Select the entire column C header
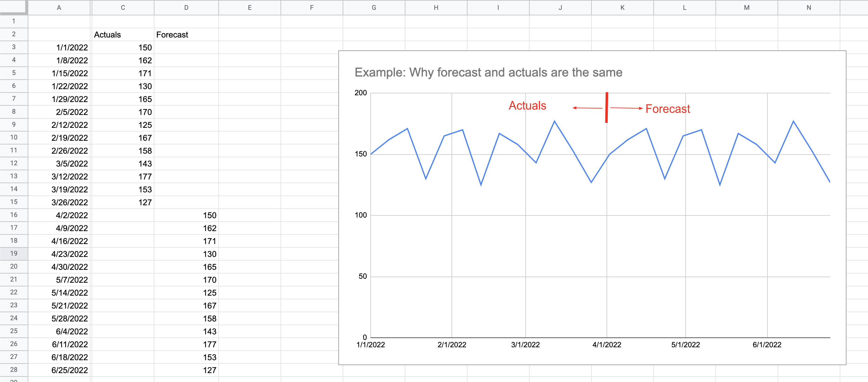 123,7
